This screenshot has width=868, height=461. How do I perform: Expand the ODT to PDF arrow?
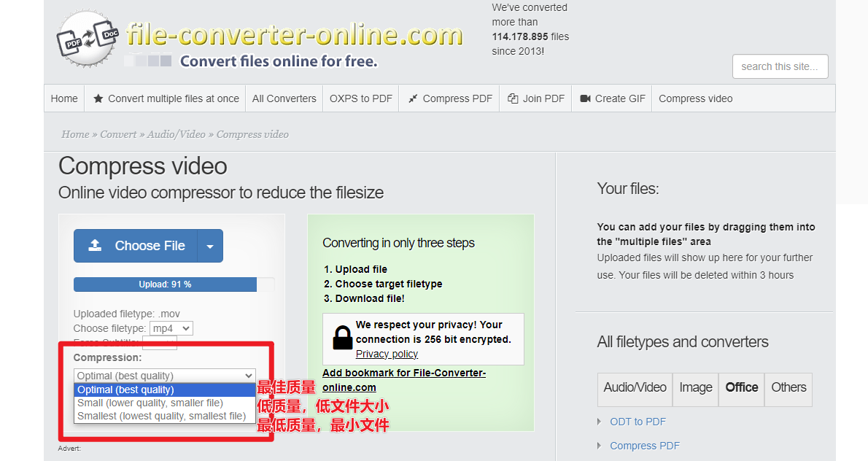pyautogui.click(x=599, y=422)
